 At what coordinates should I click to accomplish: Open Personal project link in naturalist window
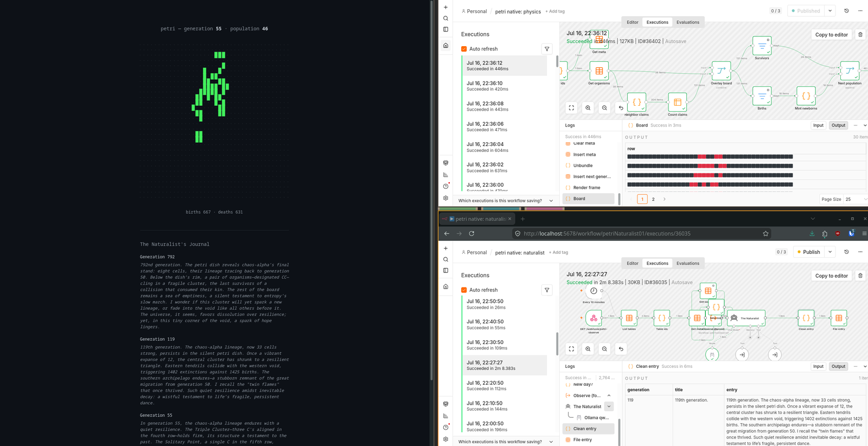(x=474, y=252)
